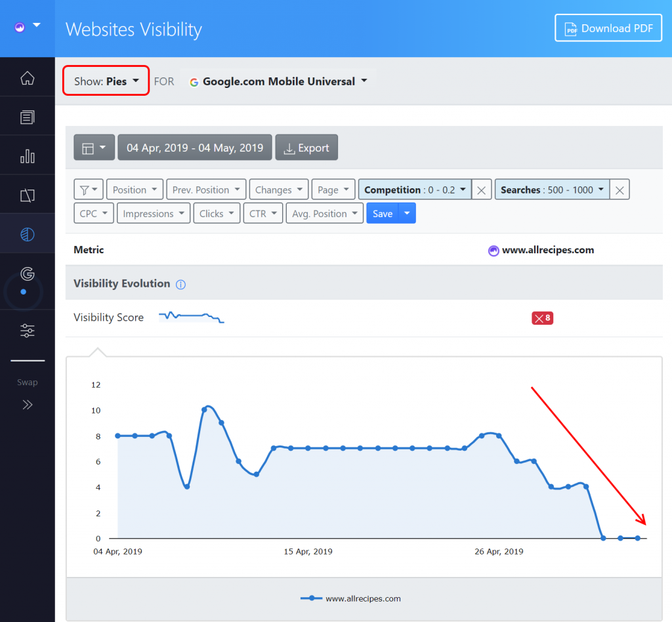Open the CPC filter dropdown
The height and width of the screenshot is (622, 672).
point(93,213)
